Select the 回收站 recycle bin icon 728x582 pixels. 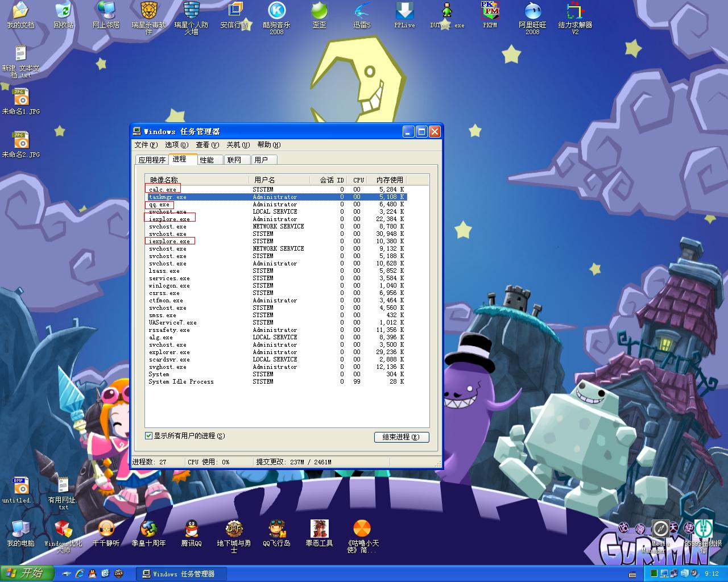coord(63,15)
